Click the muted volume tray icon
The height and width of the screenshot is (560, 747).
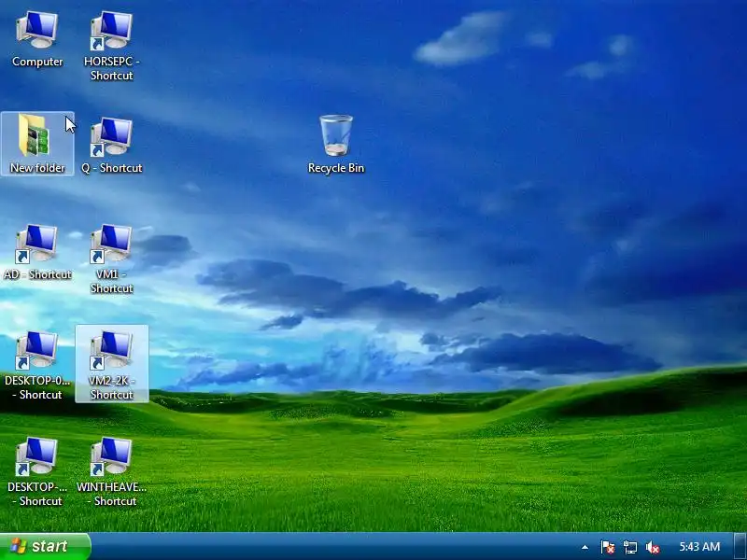coord(652,547)
